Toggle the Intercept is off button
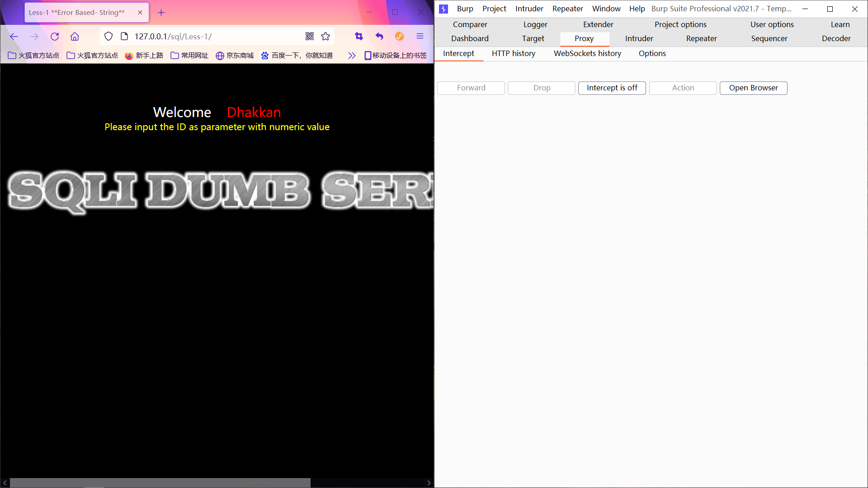The height and width of the screenshot is (488, 868). (612, 88)
